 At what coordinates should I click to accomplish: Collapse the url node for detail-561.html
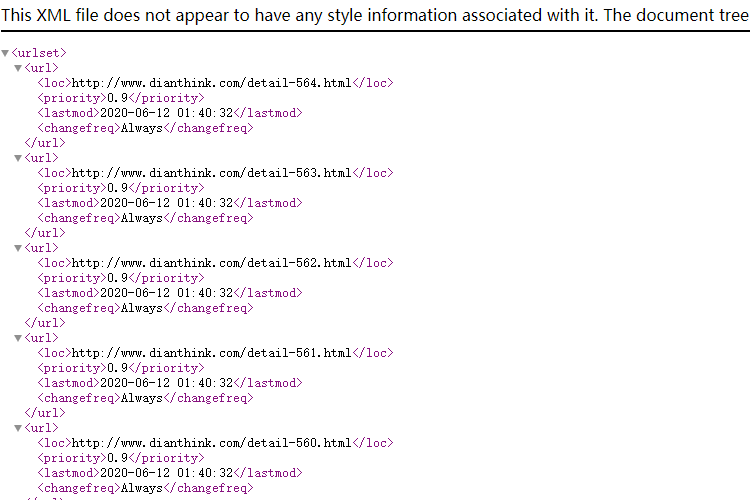tap(18, 338)
